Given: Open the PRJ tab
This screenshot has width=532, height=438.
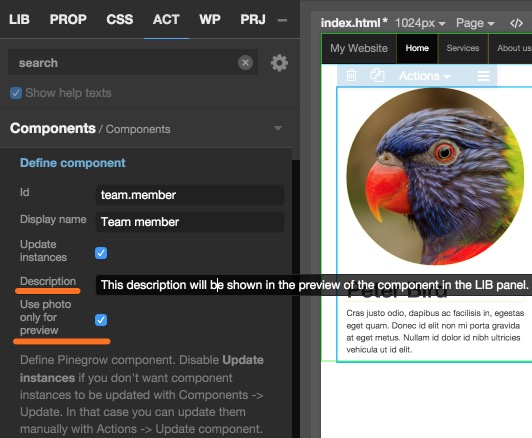Looking at the screenshot, I should [253, 19].
